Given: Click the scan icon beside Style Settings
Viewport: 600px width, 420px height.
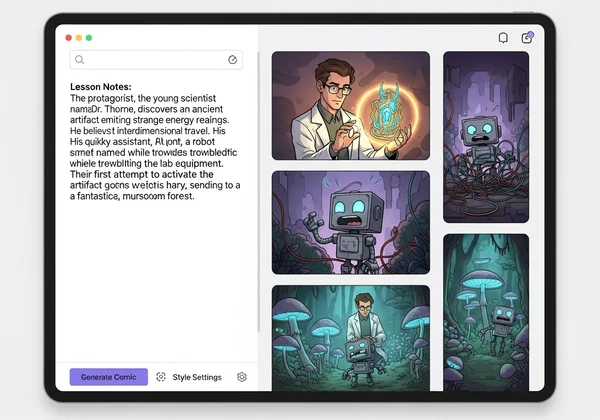Looking at the screenshot, I should coord(161,377).
